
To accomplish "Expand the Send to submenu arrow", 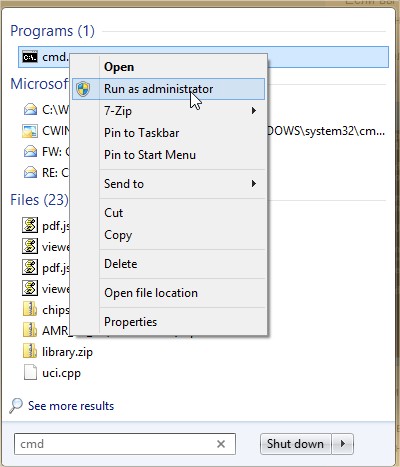I will tap(254, 183).
